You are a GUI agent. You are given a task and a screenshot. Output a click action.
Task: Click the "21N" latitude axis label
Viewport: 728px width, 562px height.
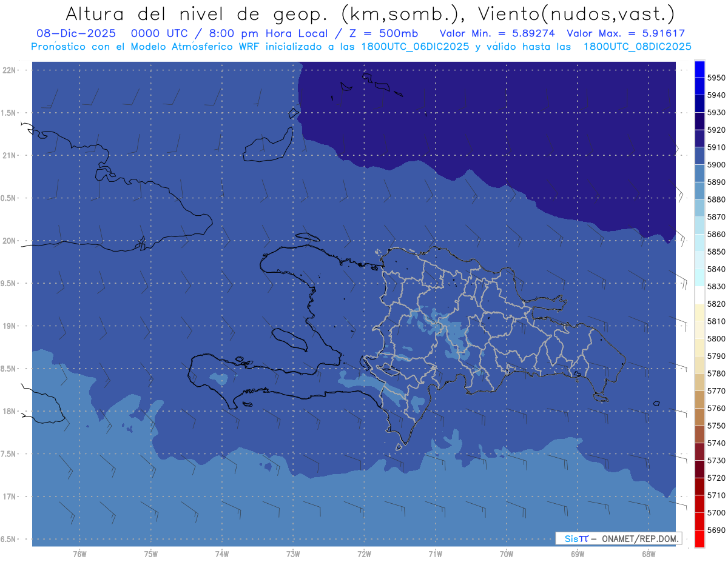[x=10, y=156]
